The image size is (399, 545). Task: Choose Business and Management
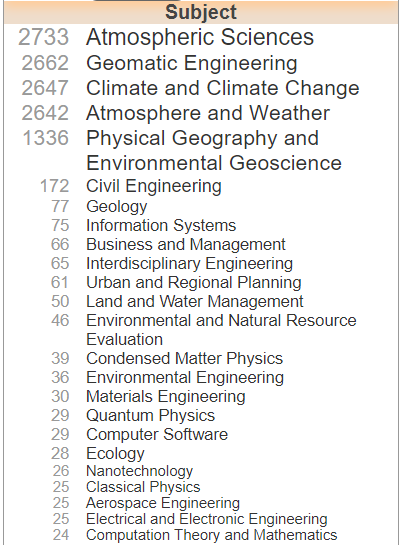[x=186, y=244]
